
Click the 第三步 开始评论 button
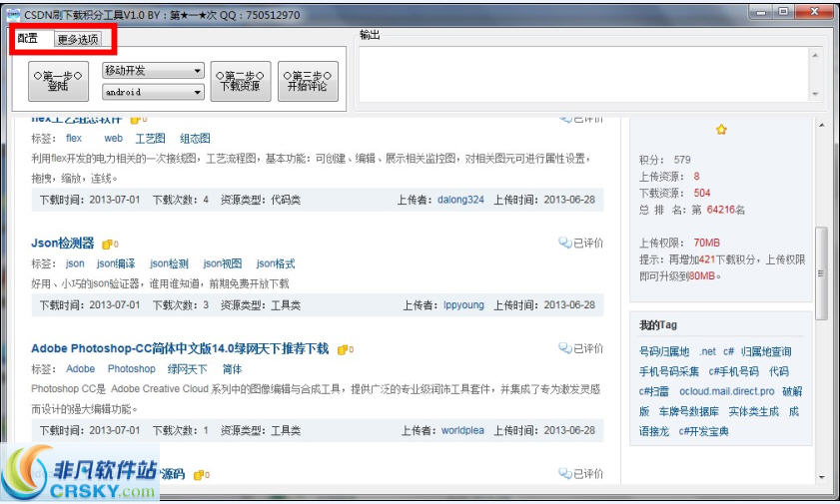tap(308, 81)
